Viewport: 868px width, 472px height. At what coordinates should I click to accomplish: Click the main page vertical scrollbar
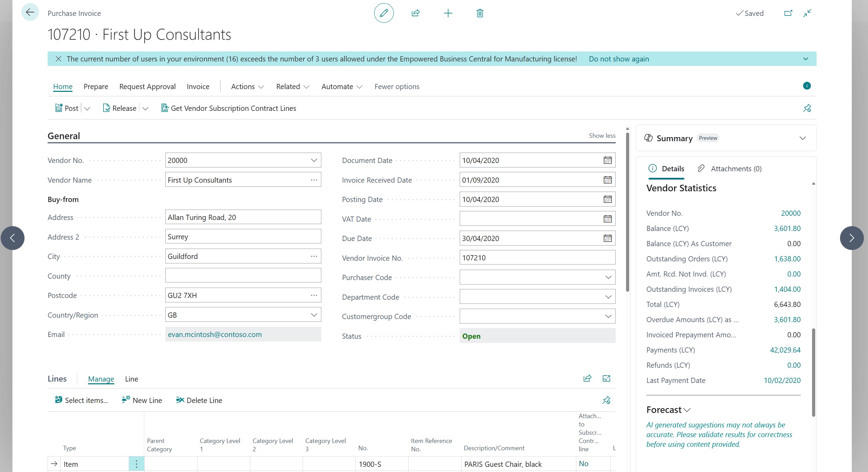click(627, 212)
